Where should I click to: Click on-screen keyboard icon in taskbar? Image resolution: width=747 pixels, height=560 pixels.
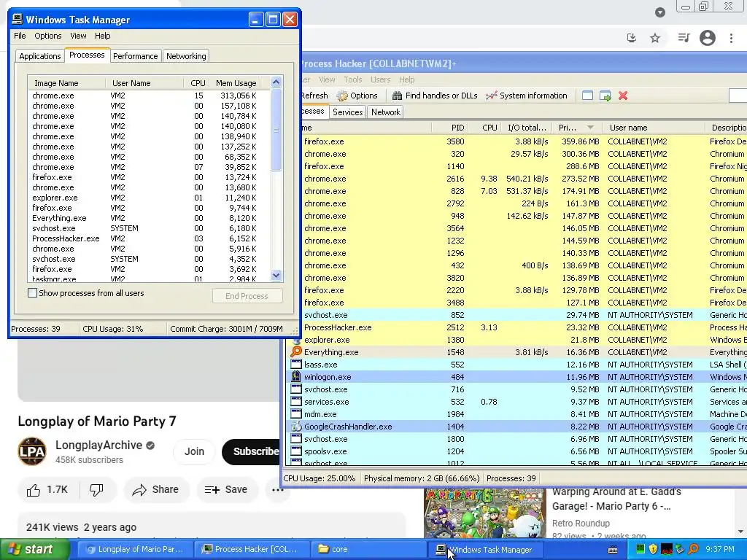[x=613, y=550]
